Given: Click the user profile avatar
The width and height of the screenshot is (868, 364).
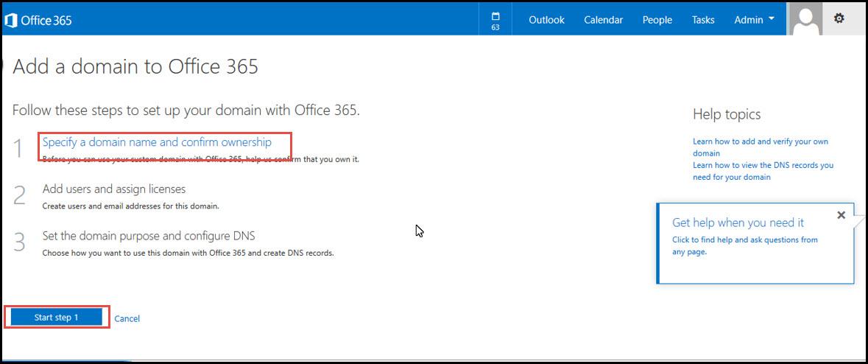Looking at the screenshot, I should (806, 19).
